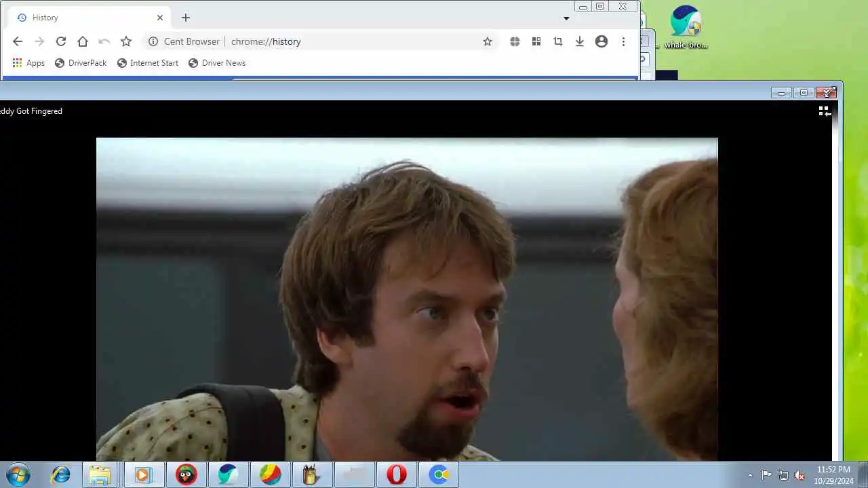Image resolution: width=868 pixels, height=488 pixels.
Task: Open the network status tray icon
Action: tap(783, 475)
